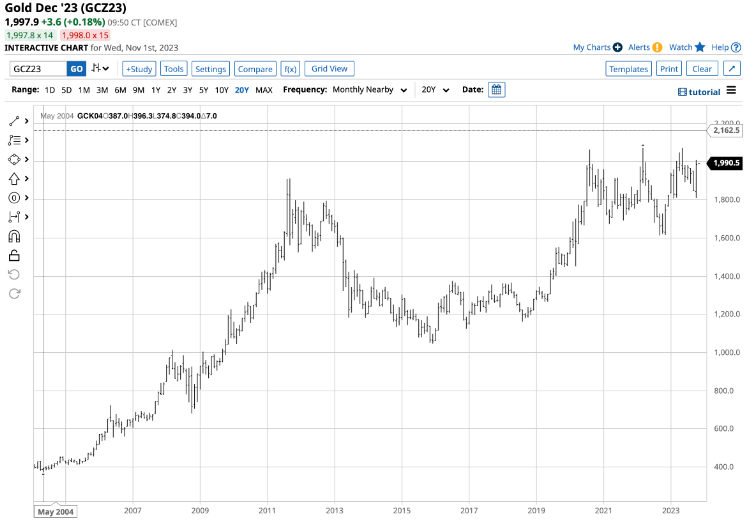Select the 5D range
Image resolution: width=751 pixels, height=520 pixels.
(67, 90)
